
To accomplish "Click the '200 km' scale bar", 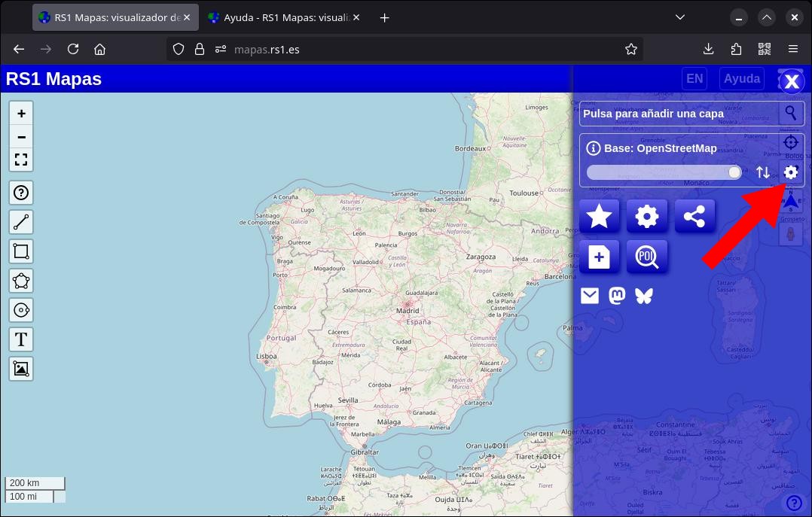I will tap(35, 483).
